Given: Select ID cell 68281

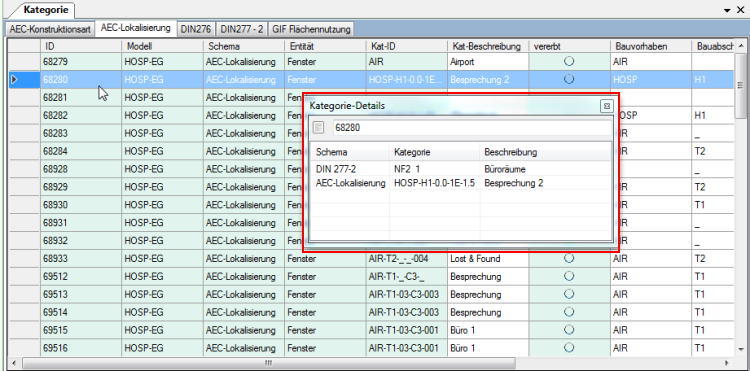Looking at the screenshot, I should point(81,98).
